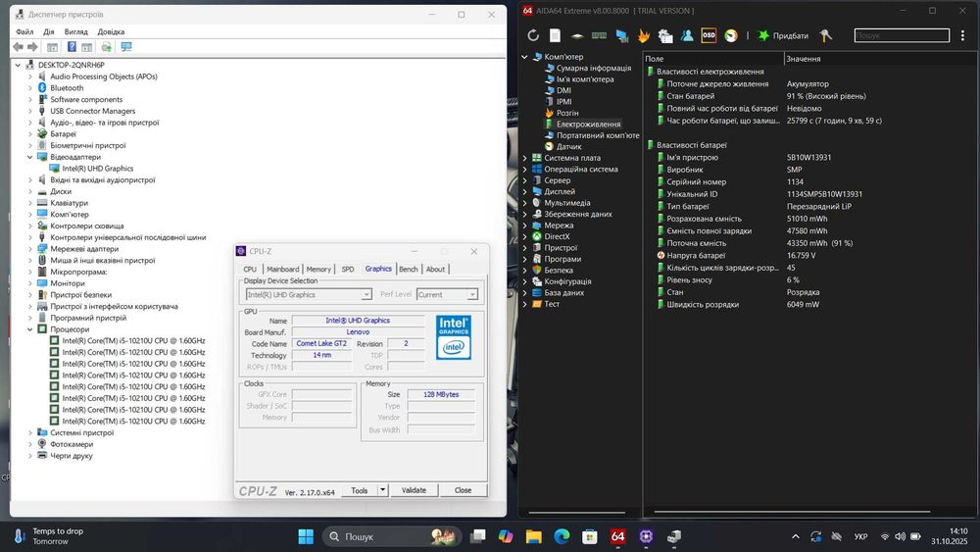
Task: Click the battery icon in system tray
Action: 915,536
